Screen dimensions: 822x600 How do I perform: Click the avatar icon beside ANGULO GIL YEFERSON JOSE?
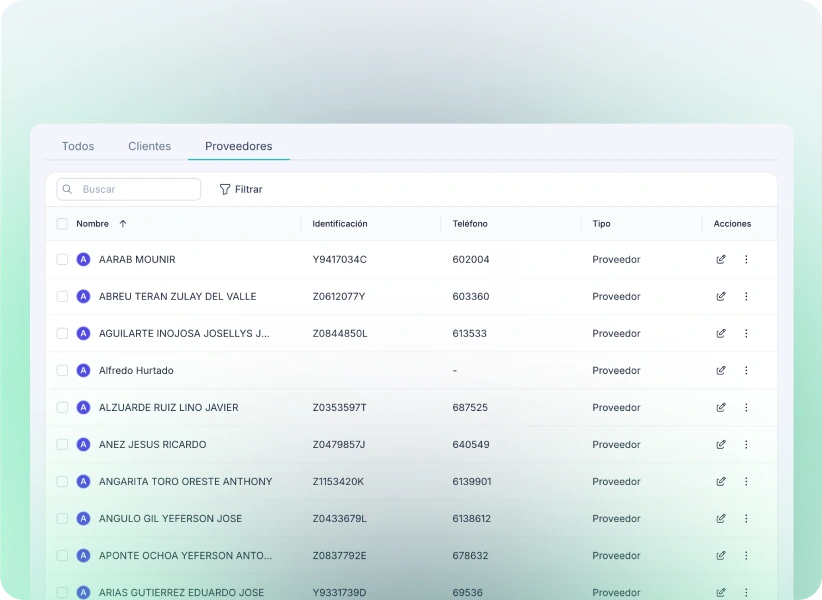83,519
